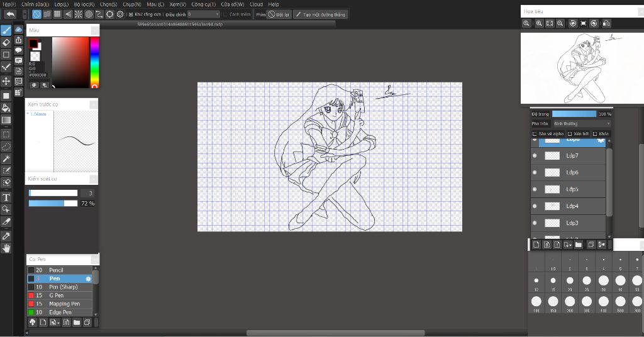Turn off snap with the blue icon
Viewport: 644px width, 337px height.
(36, 14)
